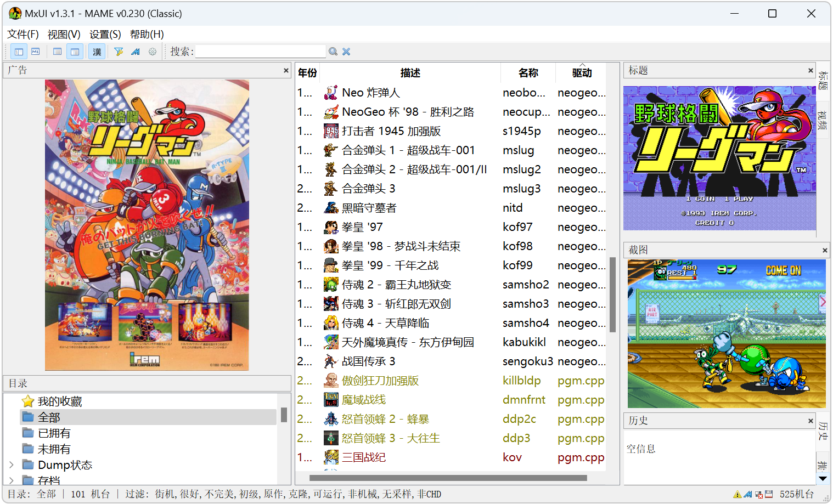Toggle the 漢 Chinese language button
Image resolution: width=833 pixels, height=504 pixels.
97,52
